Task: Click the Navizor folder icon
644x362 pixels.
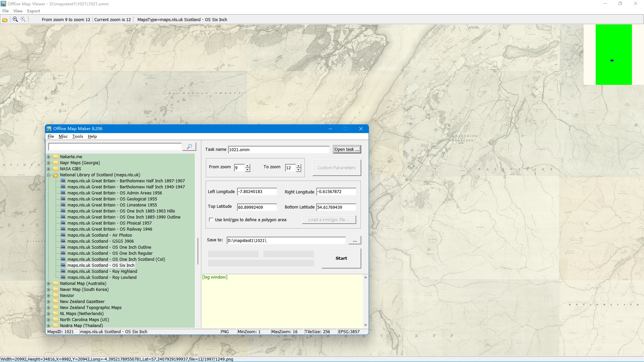Action: click(56, 295)
